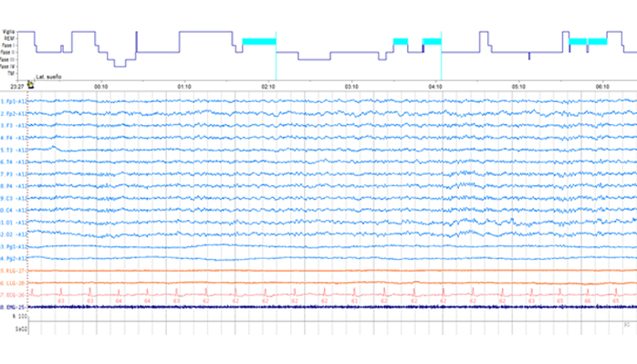This screenshot has height=364, width=637.
Task: Select the ECG-26 channel label
Action: pos(14,296)
